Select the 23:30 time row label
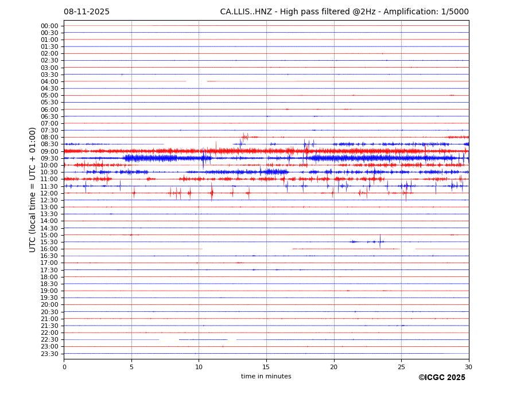 coord(49,354)
